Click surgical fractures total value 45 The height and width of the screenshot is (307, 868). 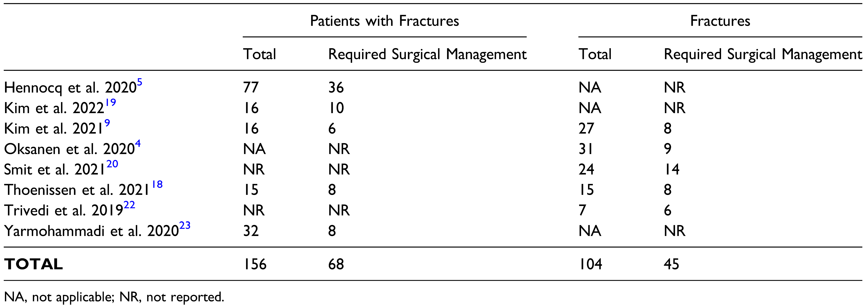tap(671, 264)
